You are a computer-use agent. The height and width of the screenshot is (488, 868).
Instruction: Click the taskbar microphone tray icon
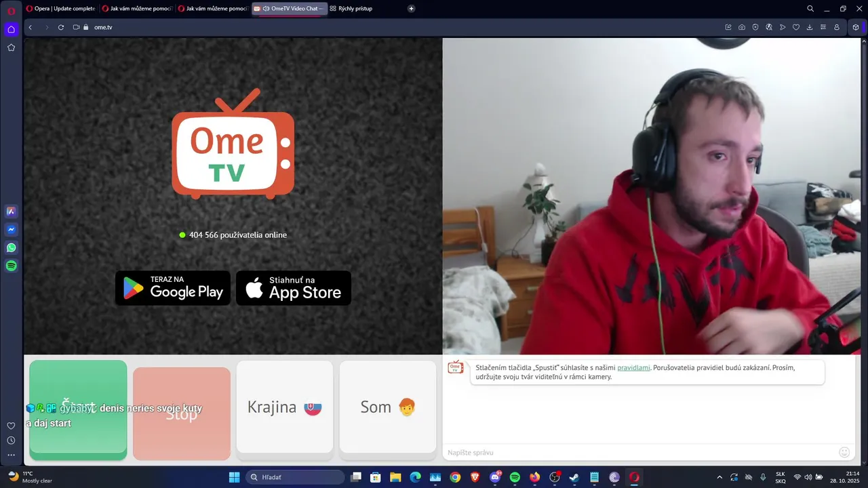[x=763, y=477]
